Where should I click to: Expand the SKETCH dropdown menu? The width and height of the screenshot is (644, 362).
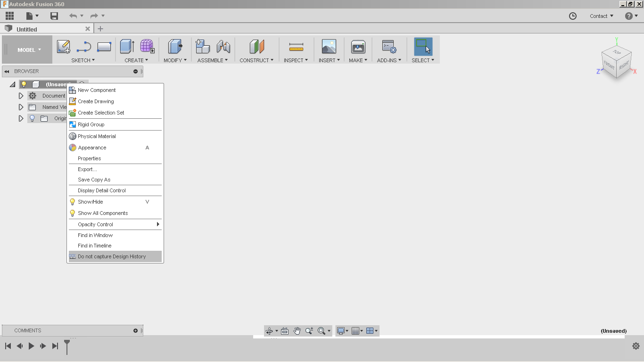tap(83, 60)
